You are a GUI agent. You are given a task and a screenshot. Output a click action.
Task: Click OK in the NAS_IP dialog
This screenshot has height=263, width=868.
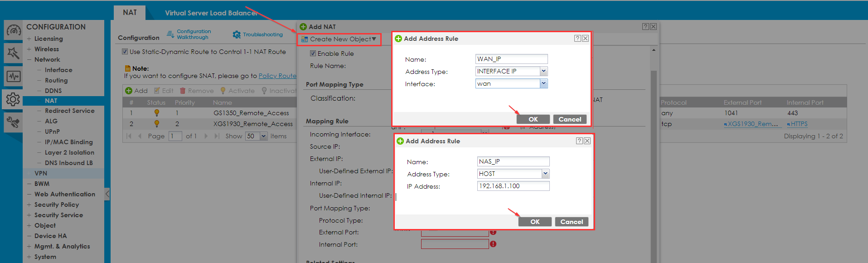click(535, 222)
